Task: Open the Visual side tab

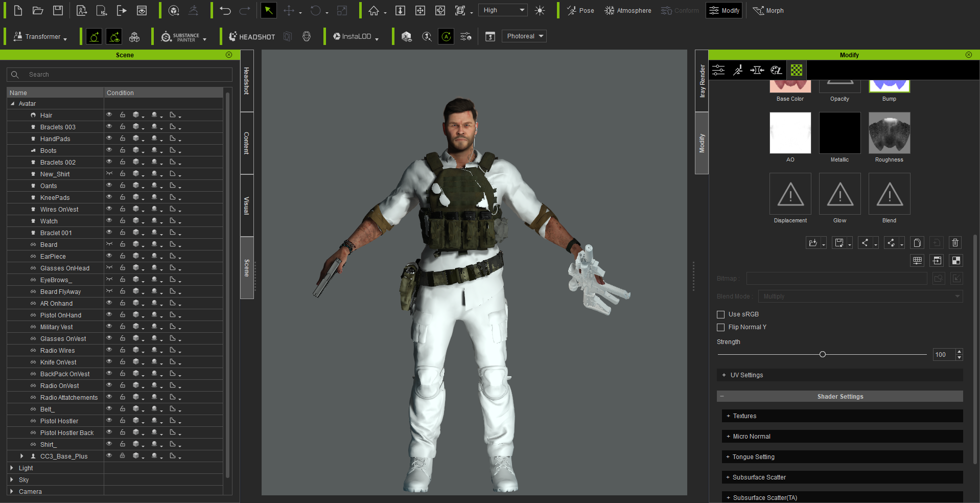Action: click(247, 205)
